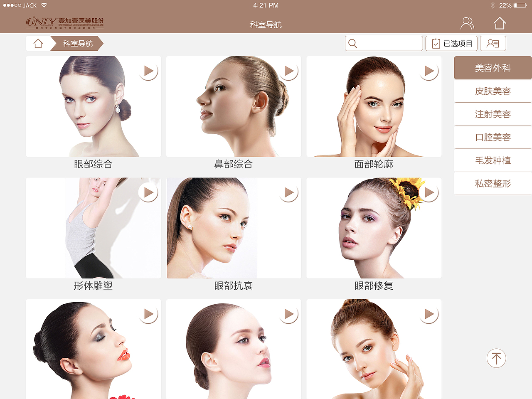Screen dimensions: 532x399
Task: Tap the Wi-Fi icon in status bar
Action: point(44,5)
